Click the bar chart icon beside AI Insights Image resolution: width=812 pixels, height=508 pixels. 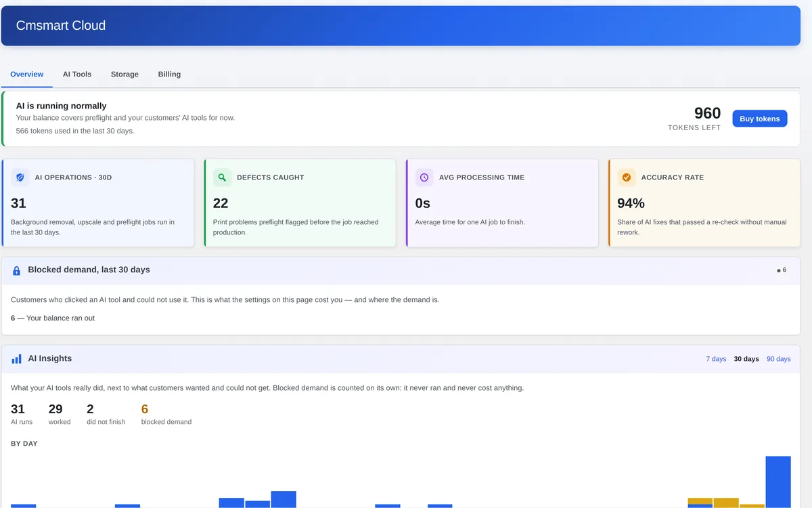coord(17,359)
